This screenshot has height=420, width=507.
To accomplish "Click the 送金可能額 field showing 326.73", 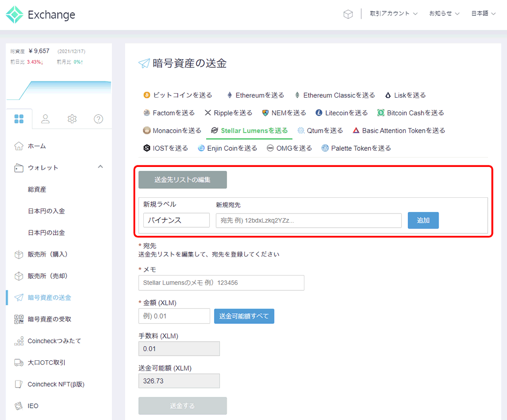I will (x=179, y=381).
